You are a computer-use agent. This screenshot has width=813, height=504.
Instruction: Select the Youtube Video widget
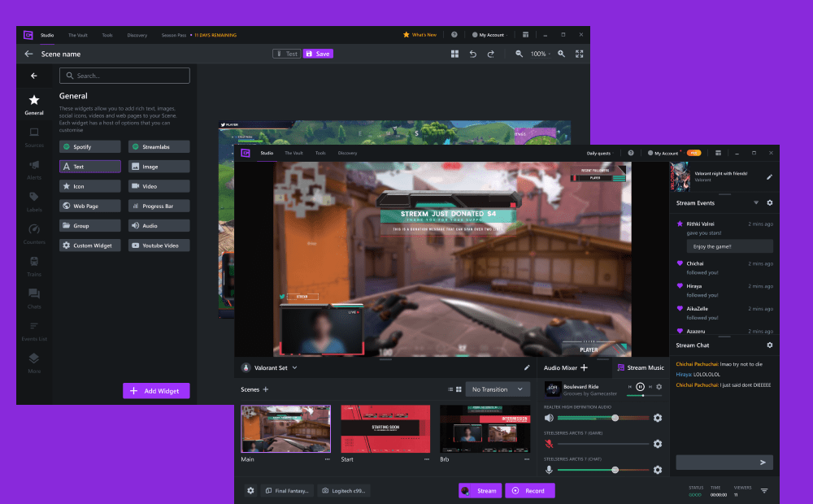(159, 245)
